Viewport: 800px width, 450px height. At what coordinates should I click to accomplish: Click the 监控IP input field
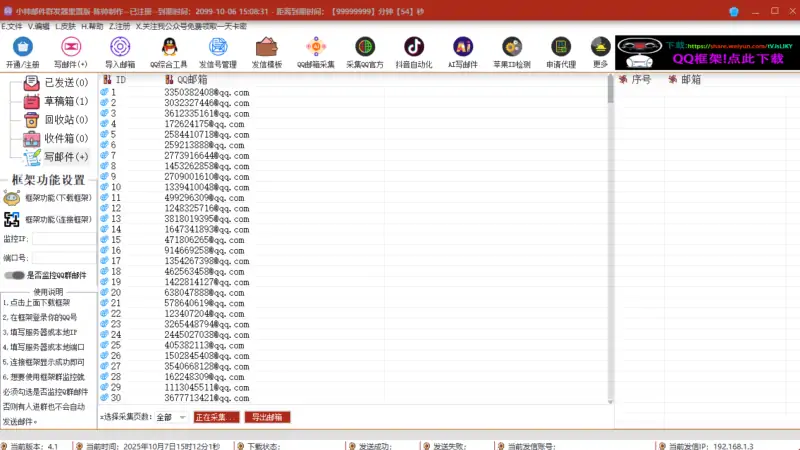click(63, 239)
